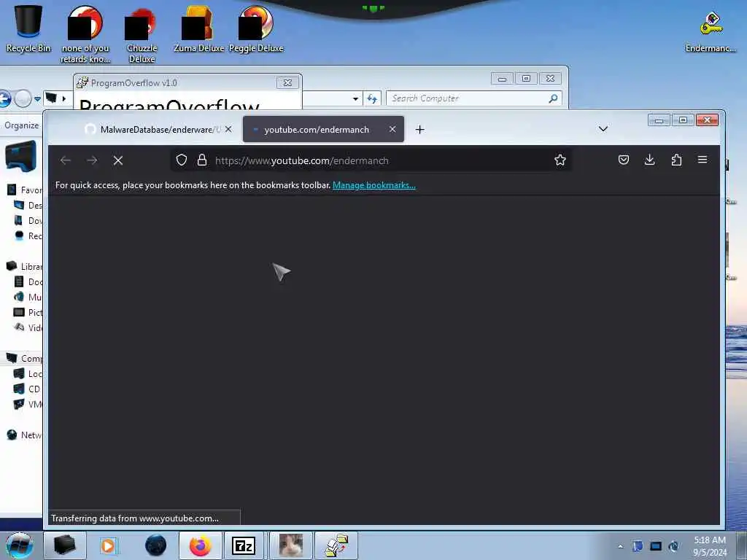Bookmark this page with star icon
Viewport: 747px width, 560px height.
tap(560, 160)
